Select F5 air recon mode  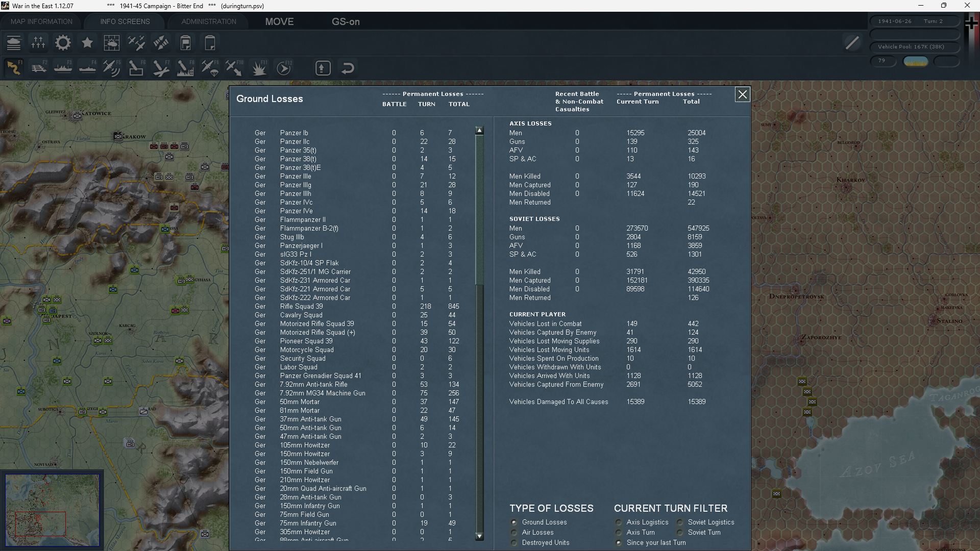pos(112,68)
